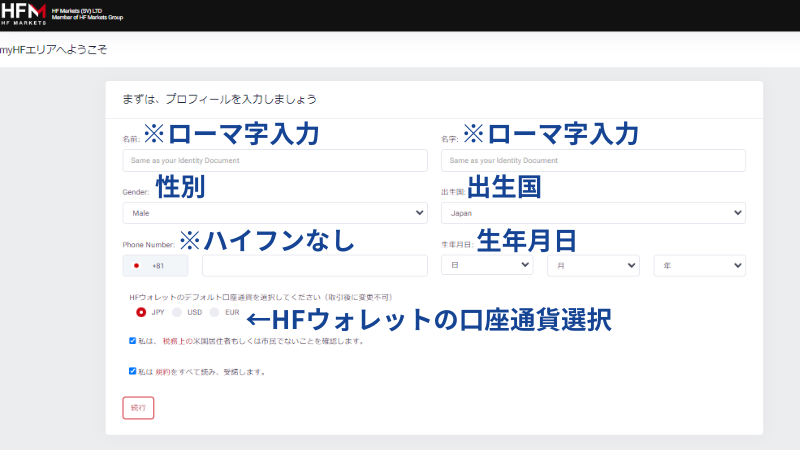Toggle the terms agreement checkbox
This screenshot has height=450, width=800.
[x=133, y=371]
